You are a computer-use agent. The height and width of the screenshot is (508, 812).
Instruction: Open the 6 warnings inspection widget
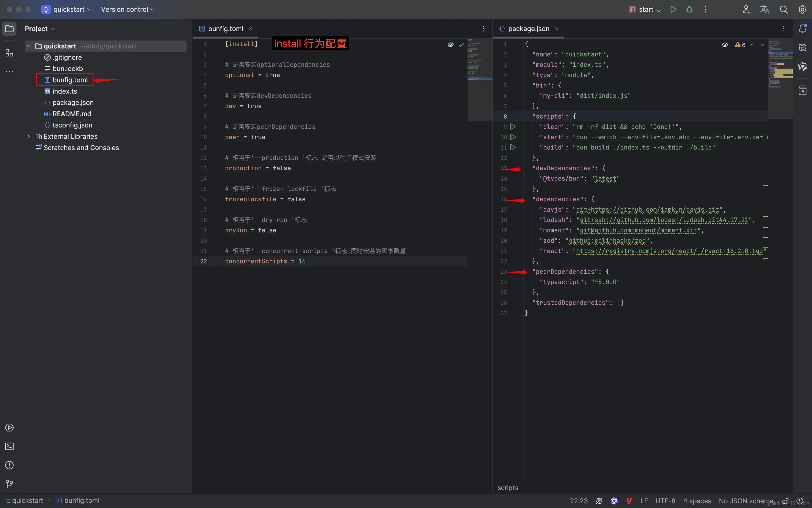(740, 44)
